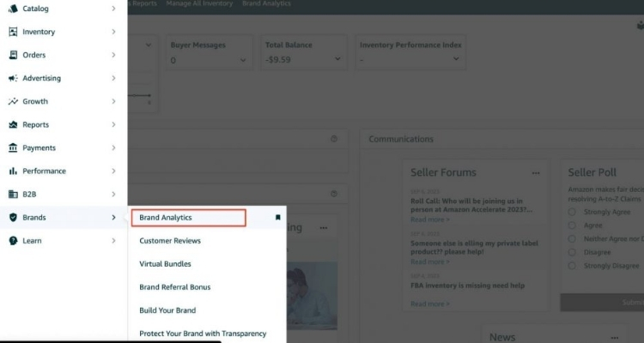Open Build Your Brand entry
Viewport: 644px width, 343px height.
[167, 310]
